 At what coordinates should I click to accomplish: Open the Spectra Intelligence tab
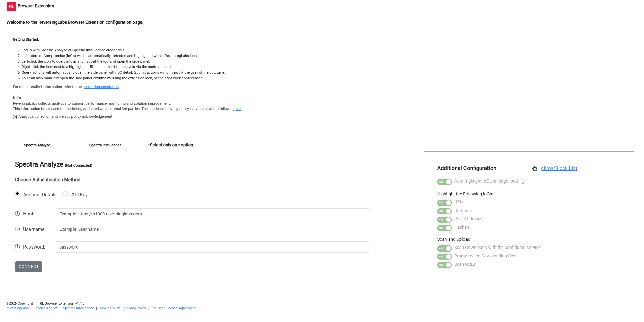point(106,145)
